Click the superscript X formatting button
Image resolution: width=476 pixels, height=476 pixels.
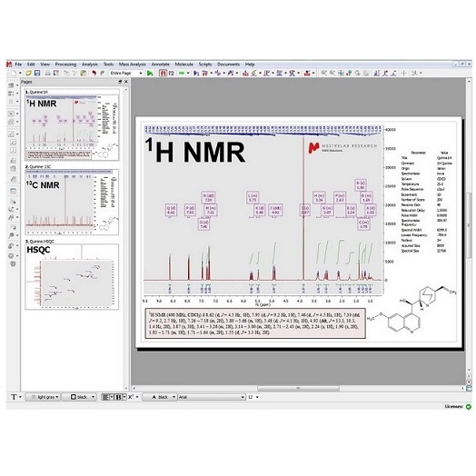coord(131,397)
